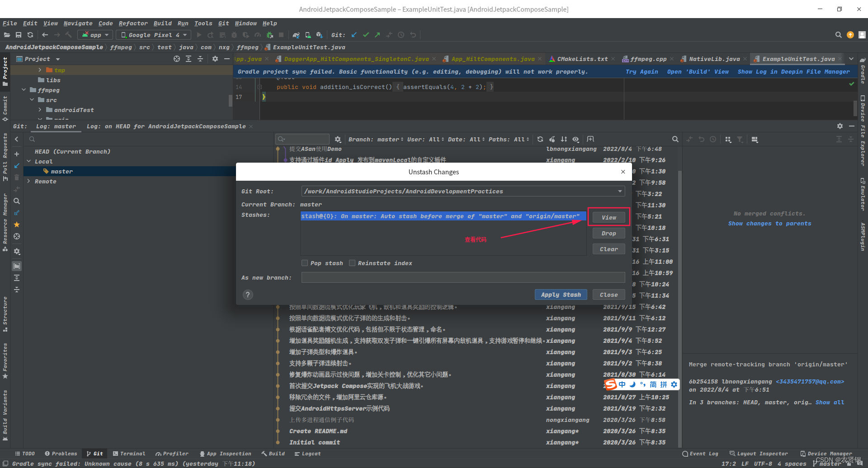868x468 pixels.
Task: Select commit 'Create README.md' in log
Action: 318,431
